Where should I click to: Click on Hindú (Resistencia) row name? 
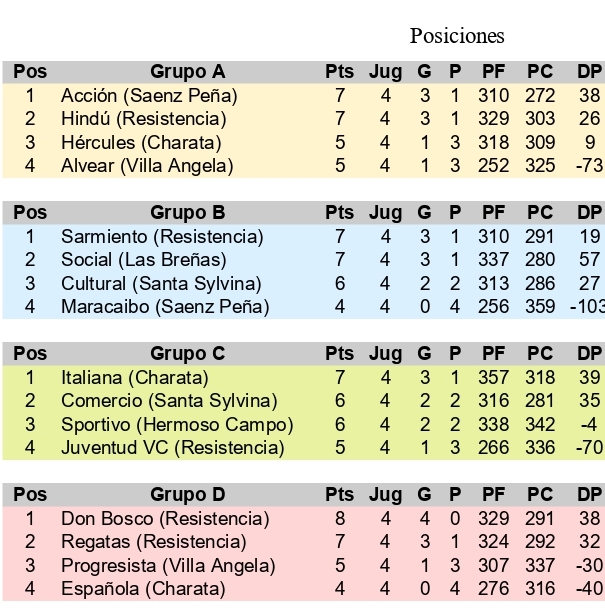pyautogui.click(x=144, y=119)
